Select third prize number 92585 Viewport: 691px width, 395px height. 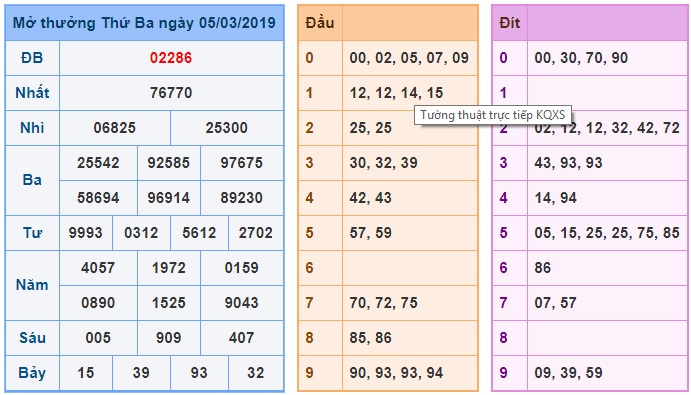[169, 163]
